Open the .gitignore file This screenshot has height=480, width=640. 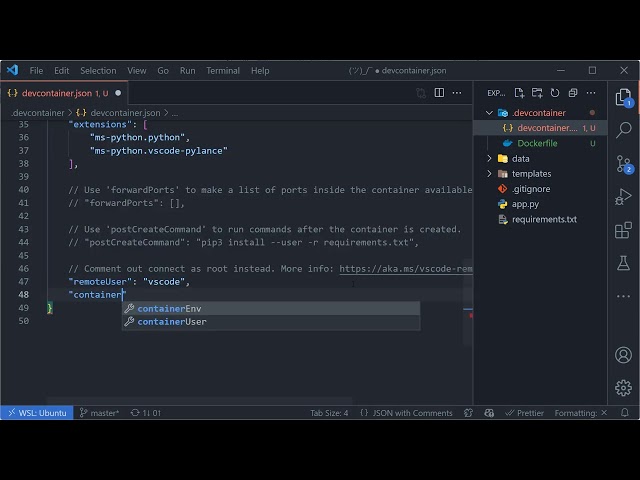click(540, 189)
